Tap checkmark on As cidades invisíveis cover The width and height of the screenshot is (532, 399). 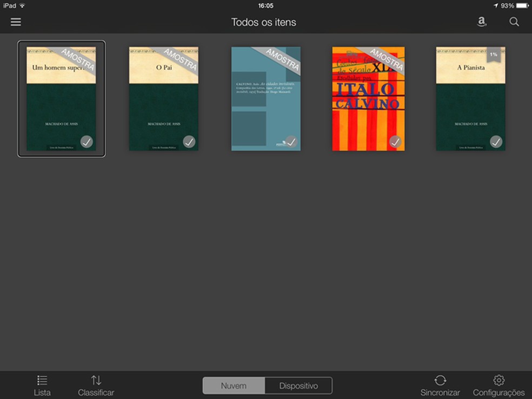291,142
